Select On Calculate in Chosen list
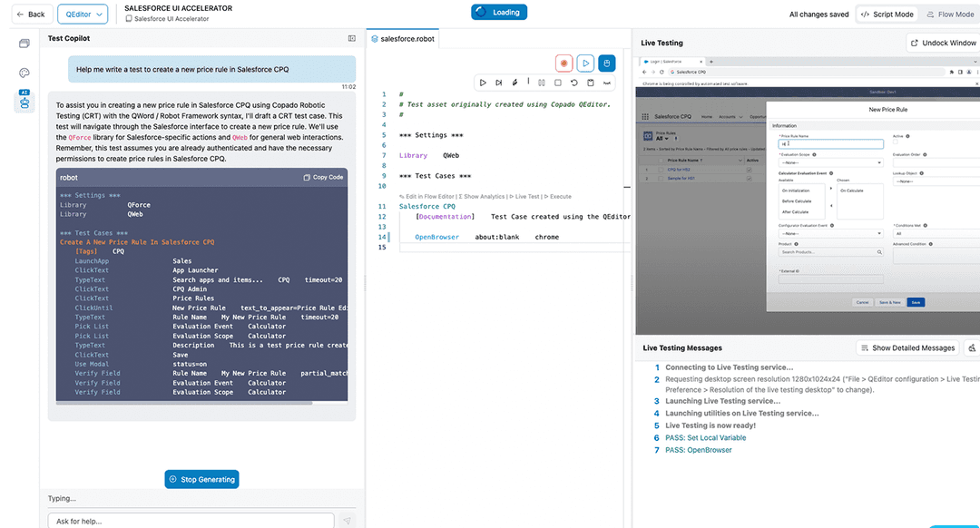The height and width of the screenshot is (528, 980). (x=851, y=191)
